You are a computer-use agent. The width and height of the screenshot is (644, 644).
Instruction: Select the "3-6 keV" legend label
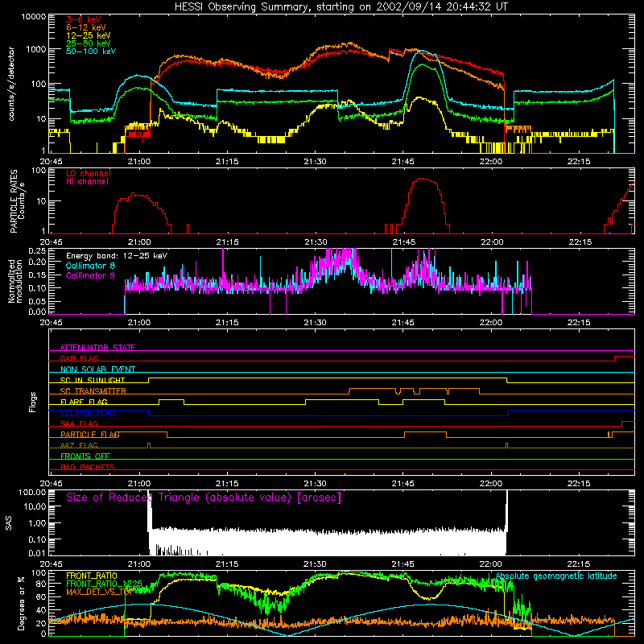pos(84,19)
